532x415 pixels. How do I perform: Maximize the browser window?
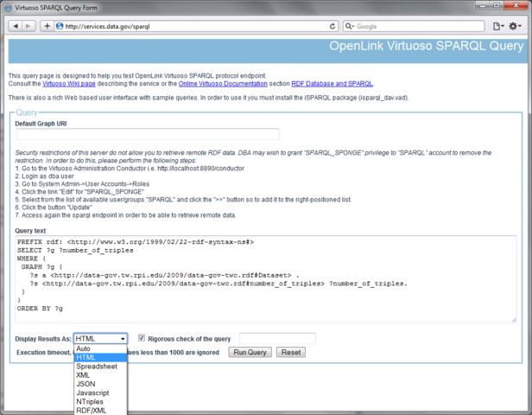(x=497, y=5)
